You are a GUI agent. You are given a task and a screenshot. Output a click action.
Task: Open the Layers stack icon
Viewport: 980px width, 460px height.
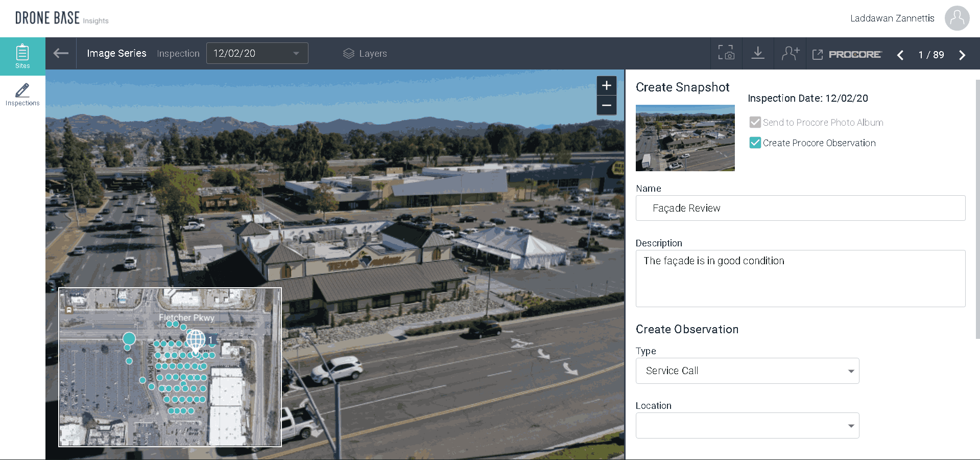[349, 54]
